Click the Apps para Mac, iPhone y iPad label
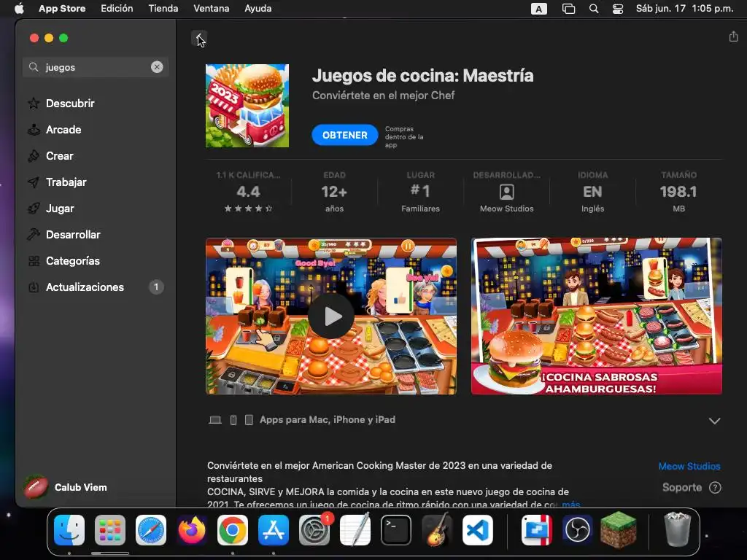 point(328,420)
